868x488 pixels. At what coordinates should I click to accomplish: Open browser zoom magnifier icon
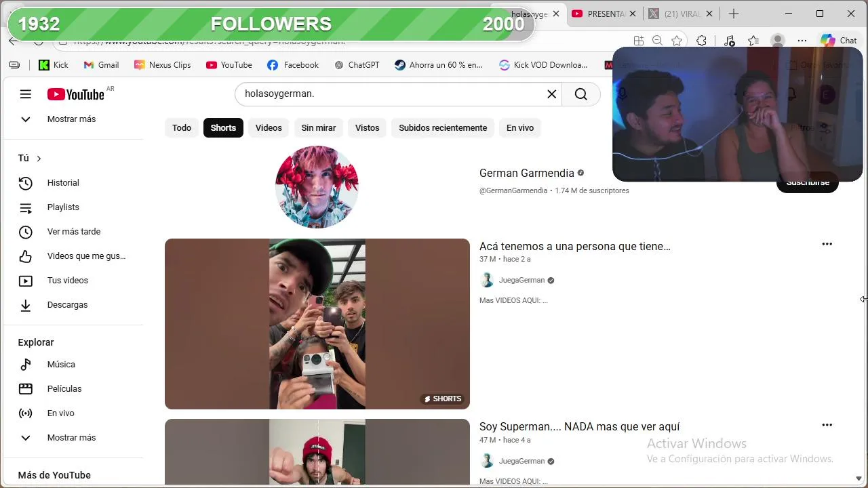[x=657, y=41]
